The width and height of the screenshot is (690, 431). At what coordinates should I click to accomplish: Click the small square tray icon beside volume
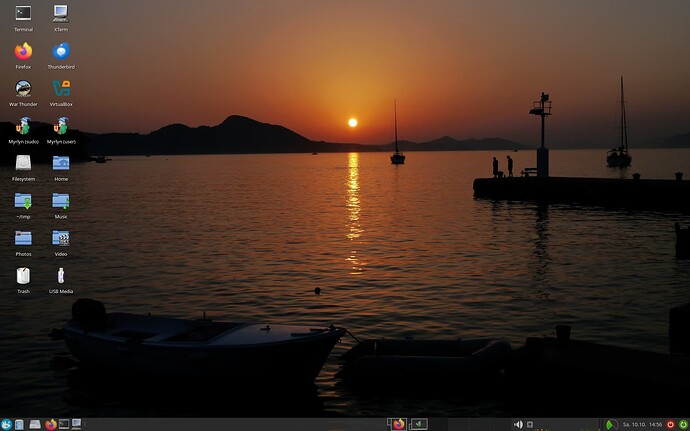[530, 424]
